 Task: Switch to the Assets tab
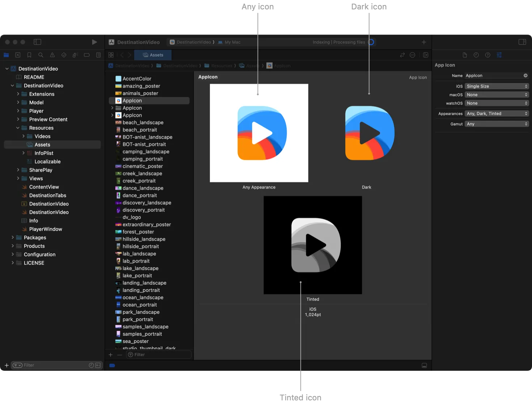pos(153,55)
